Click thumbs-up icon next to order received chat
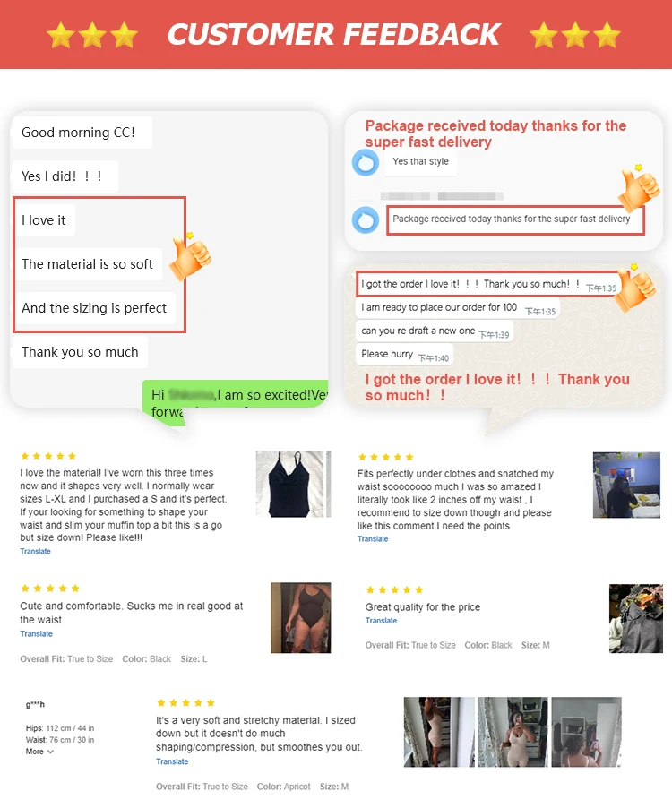Image resolution: width=672 pixels, height=808 pixels. [x=635, y=288]
